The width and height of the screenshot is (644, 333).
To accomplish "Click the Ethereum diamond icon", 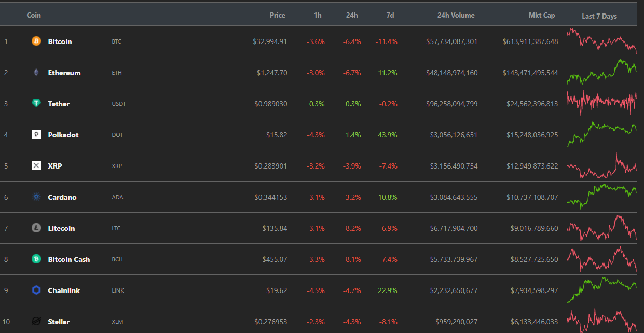I will pyautogui.click(x=36, y=73).
